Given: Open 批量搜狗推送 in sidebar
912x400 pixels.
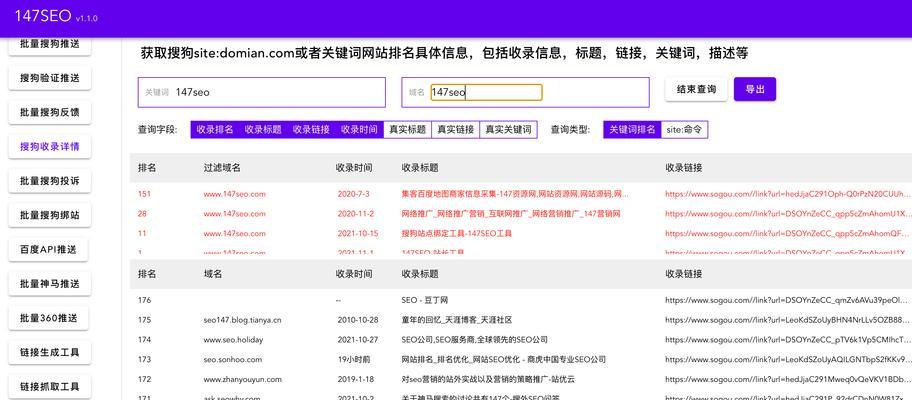Looking at the screenshot, I should click(49, 45).
